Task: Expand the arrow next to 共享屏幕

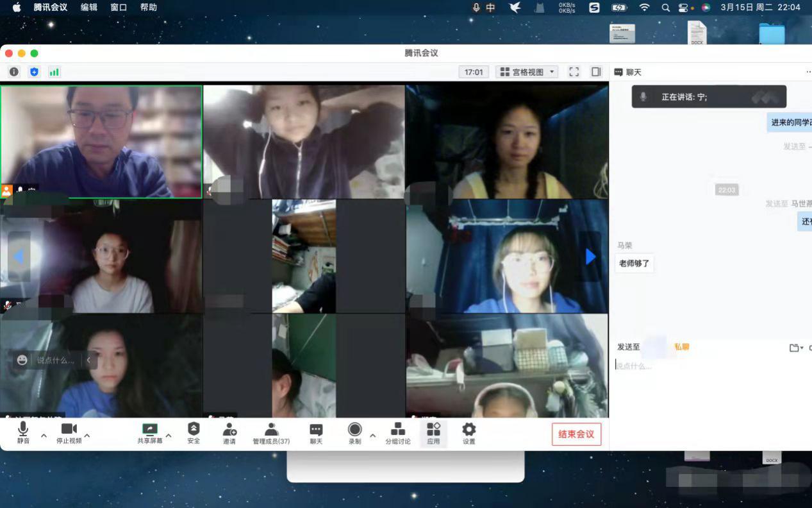Action: pos(169,436)
